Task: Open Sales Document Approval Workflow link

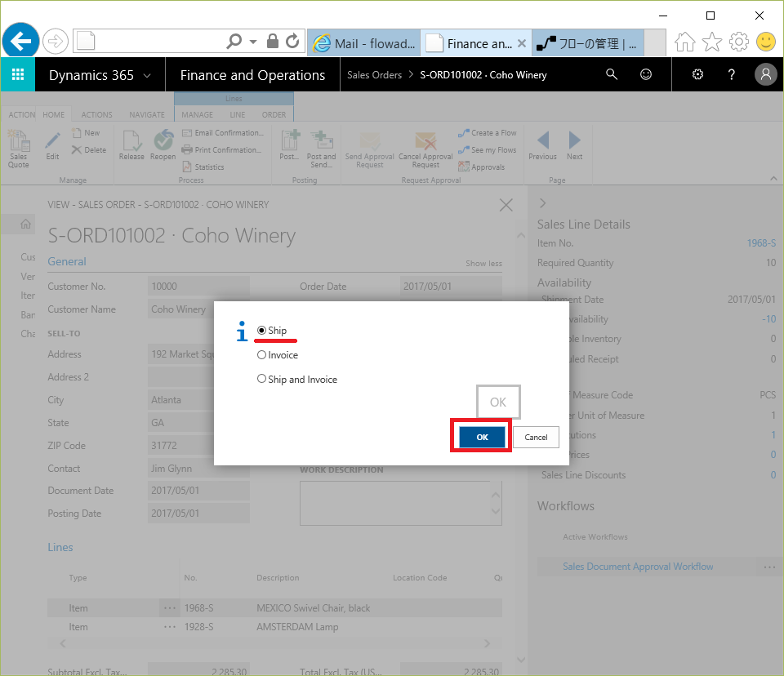Action: [x=638, y=567]
